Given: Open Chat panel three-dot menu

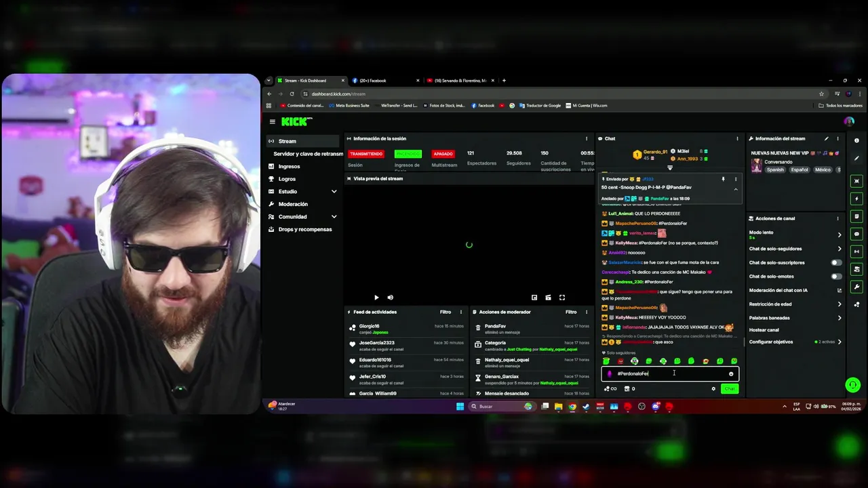Looking at the screenshot, I should pos(737,139).
